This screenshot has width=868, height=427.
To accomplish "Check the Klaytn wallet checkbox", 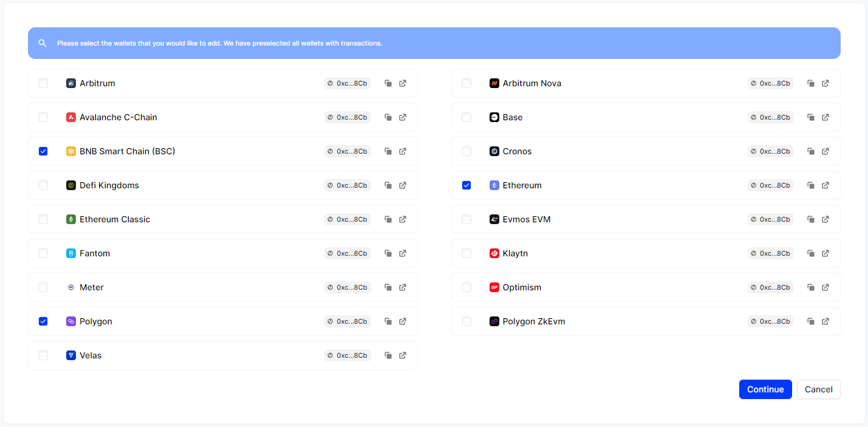I will pos(466,253).
